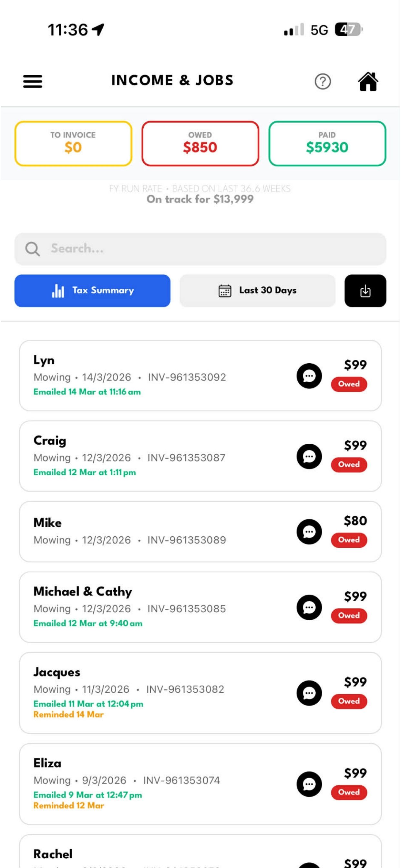The height and width of the screenshot is (868, 401).
Task: Tap the FY run rate on-track text
Action: (200, 199)
